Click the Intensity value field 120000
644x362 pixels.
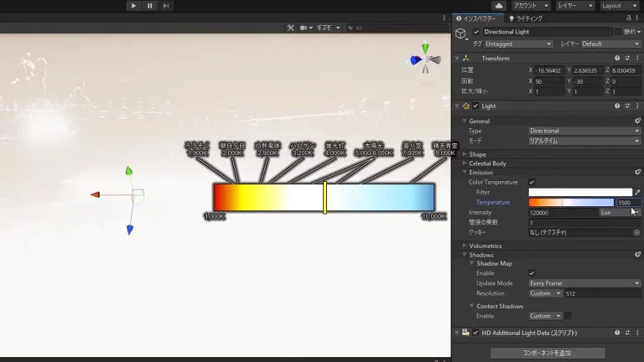[563, 213]
